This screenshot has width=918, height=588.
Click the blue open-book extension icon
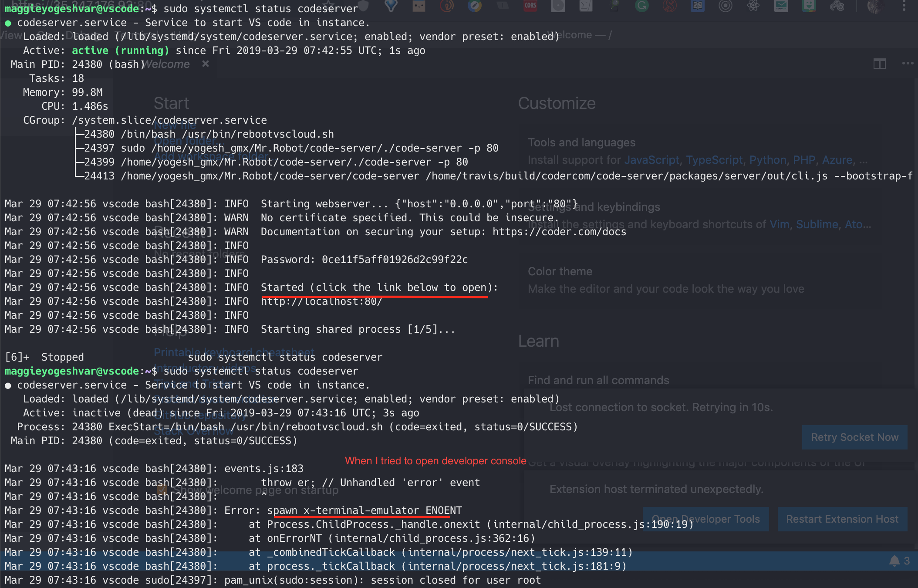pos(697,6)
